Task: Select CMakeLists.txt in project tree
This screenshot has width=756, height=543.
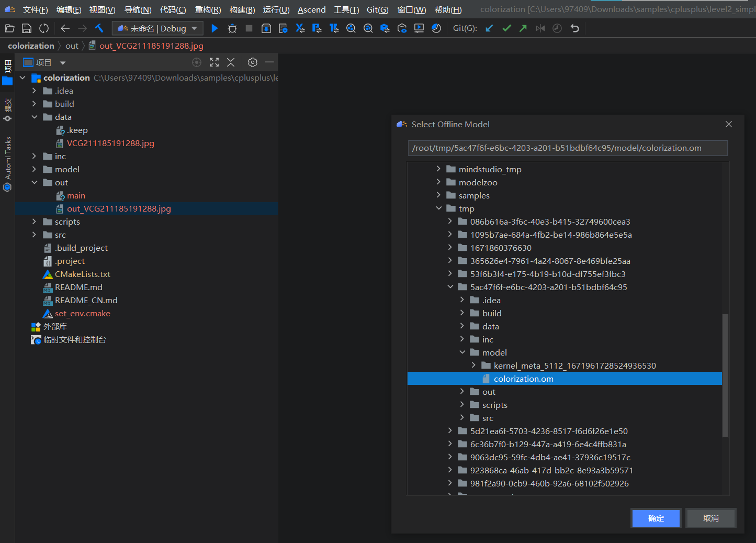Action: coord(83,274)
